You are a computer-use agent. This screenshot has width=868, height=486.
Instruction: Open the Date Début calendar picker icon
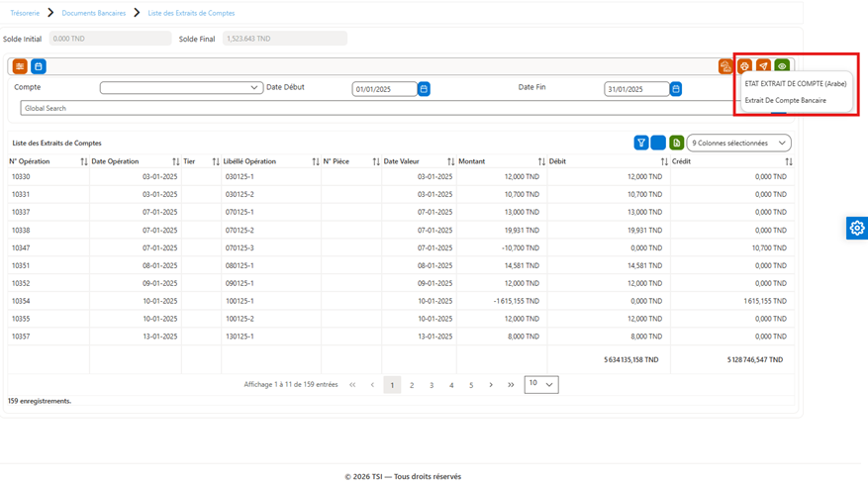(424, 88)
